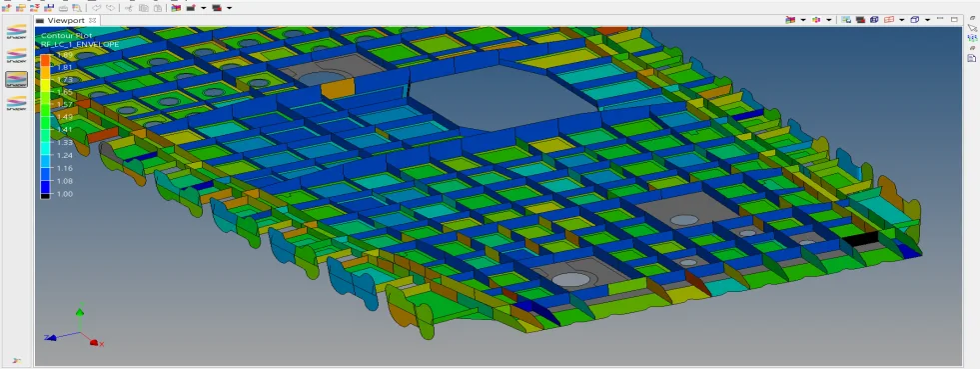
Task: Open dropdown beside the screen-with-pencil icon
Action: point(203,8)
